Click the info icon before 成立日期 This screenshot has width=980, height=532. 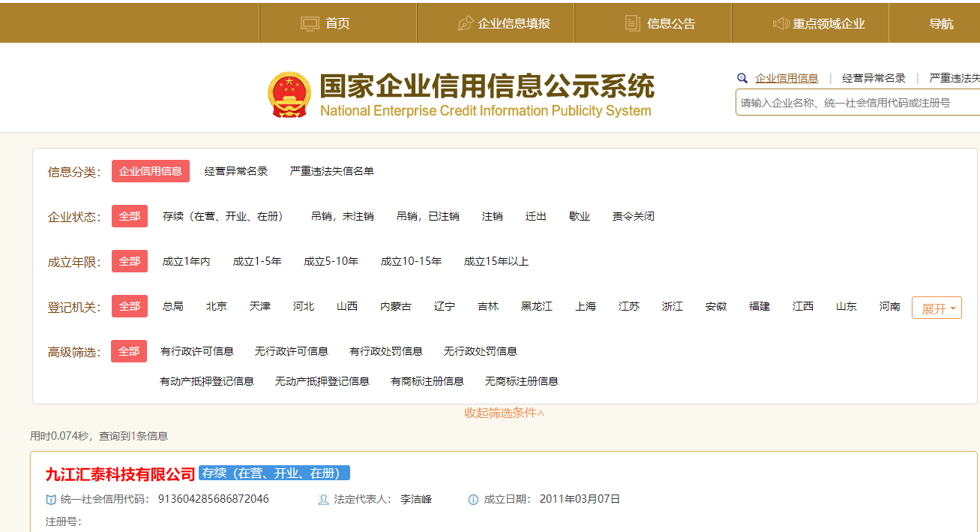coord(473,500)
